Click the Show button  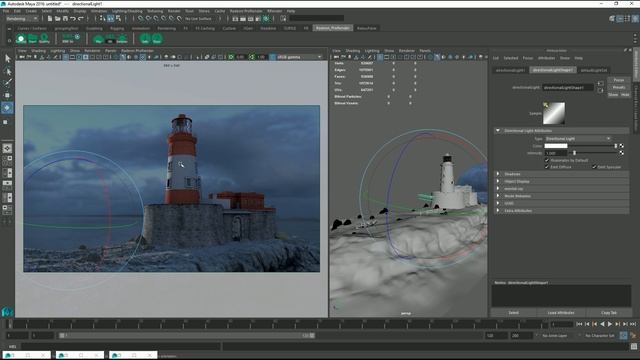tap(613, 95)
